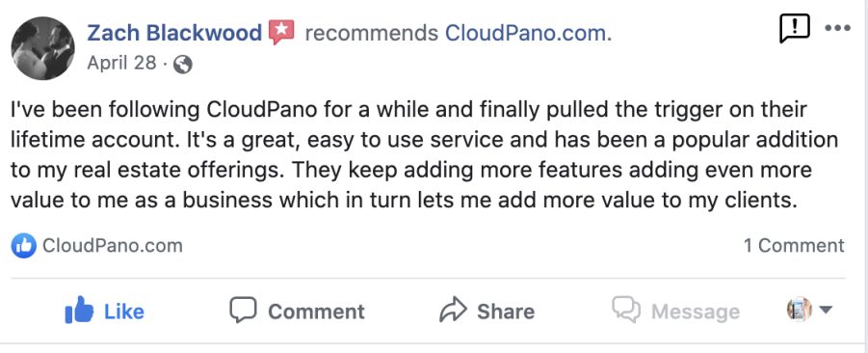Image resolution: width=868 pixels, height=353 pixels.
Task: Click the Share text label
Action: pyautogui.click(x=506, y=312)
